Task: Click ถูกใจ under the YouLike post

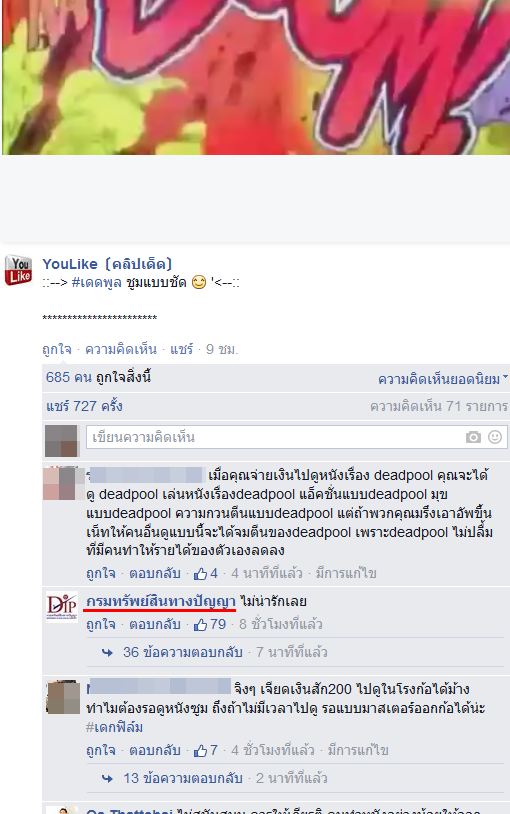Action: [57, 349]
